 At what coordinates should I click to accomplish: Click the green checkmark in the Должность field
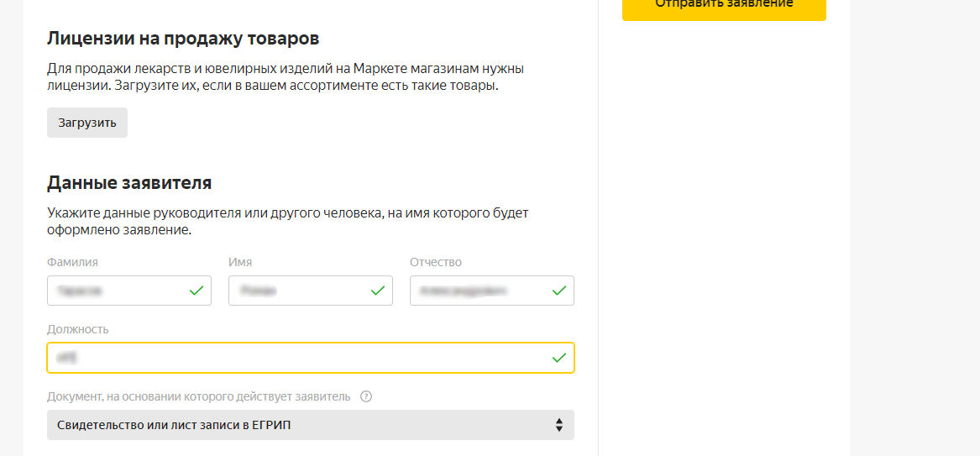pos(559,358)
